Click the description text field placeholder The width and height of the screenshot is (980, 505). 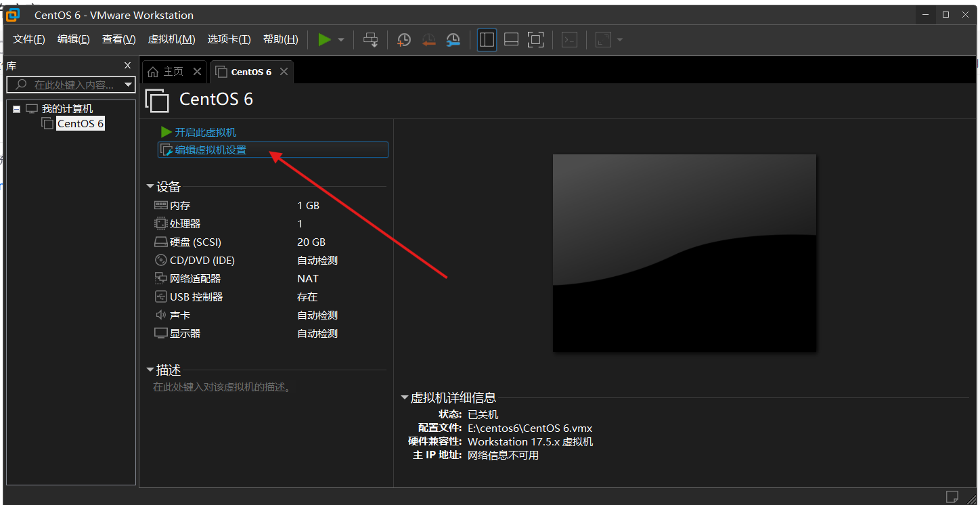222,388
